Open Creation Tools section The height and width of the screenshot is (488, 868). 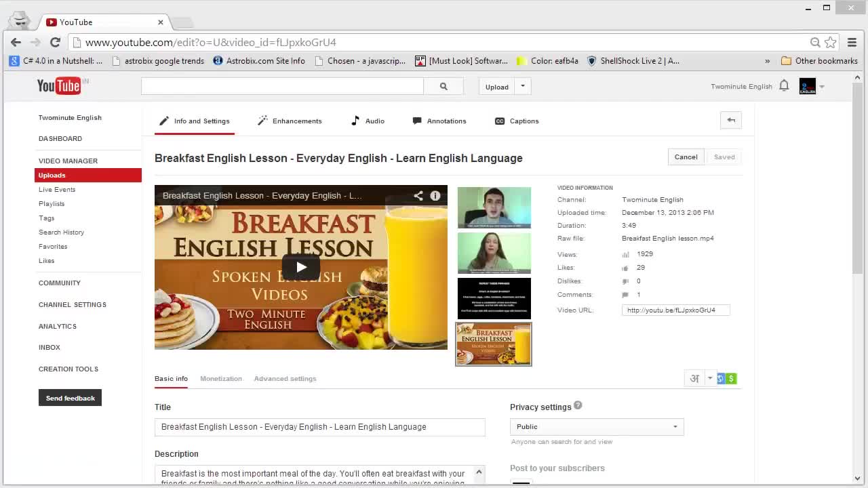click(68, 369)
